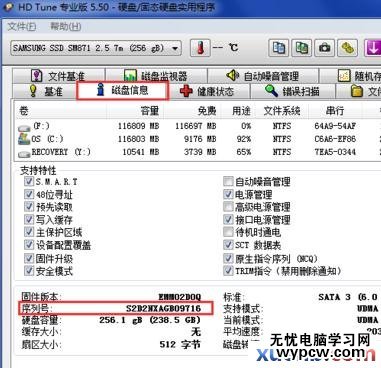The width and height of the screenshot is (381, 368).
Task: Take screenshot with camera icon
Action: (324, 48)
